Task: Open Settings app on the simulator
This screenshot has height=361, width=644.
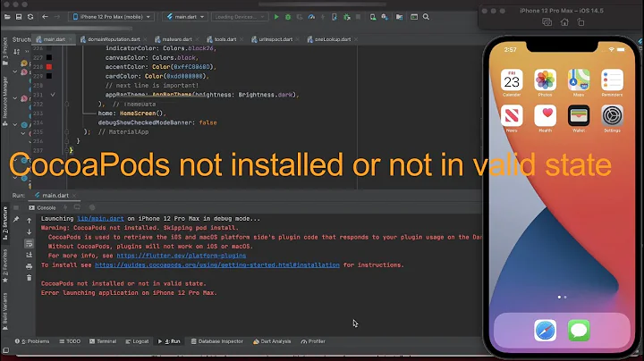Action: (612, 115)
